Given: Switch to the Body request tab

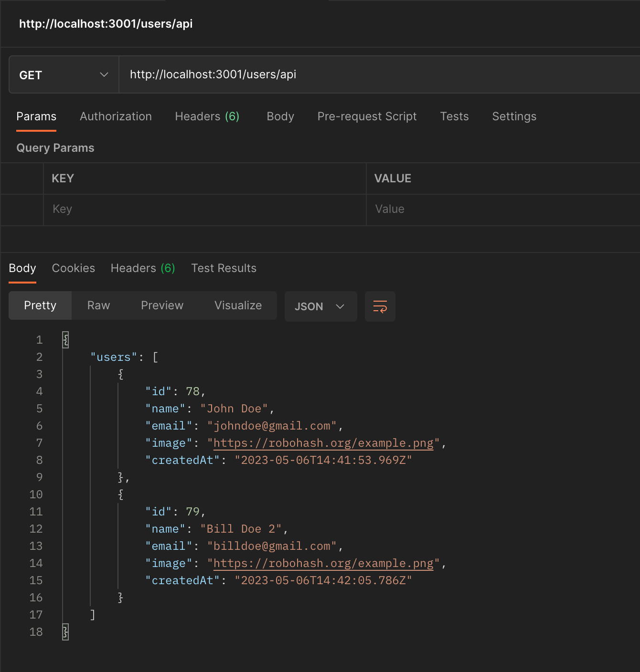Looking at the screenshot, I should pyautogui.click(x=280, y=116).
